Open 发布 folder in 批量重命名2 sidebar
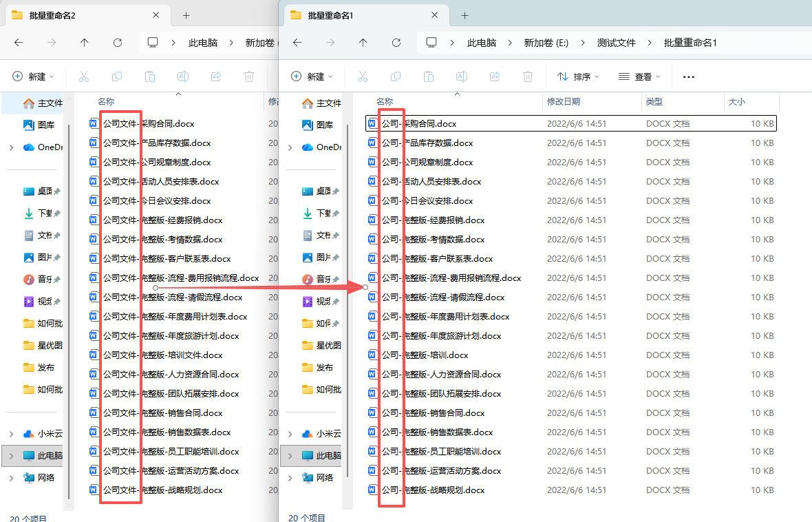 39,368
